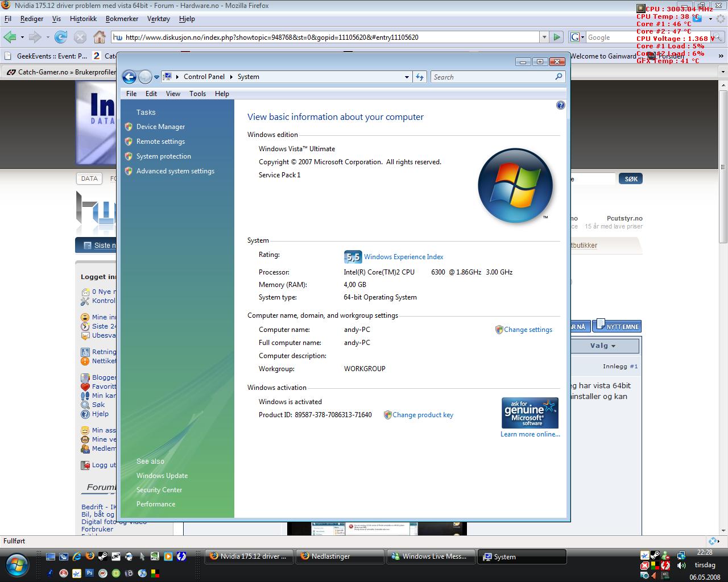Click Change settings link
Viewport: 728px width, 582px height.
[528, 330]
